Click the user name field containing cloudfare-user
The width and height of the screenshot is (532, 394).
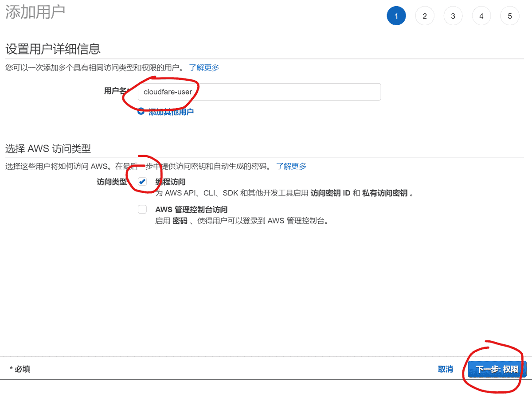coord(259,92)
